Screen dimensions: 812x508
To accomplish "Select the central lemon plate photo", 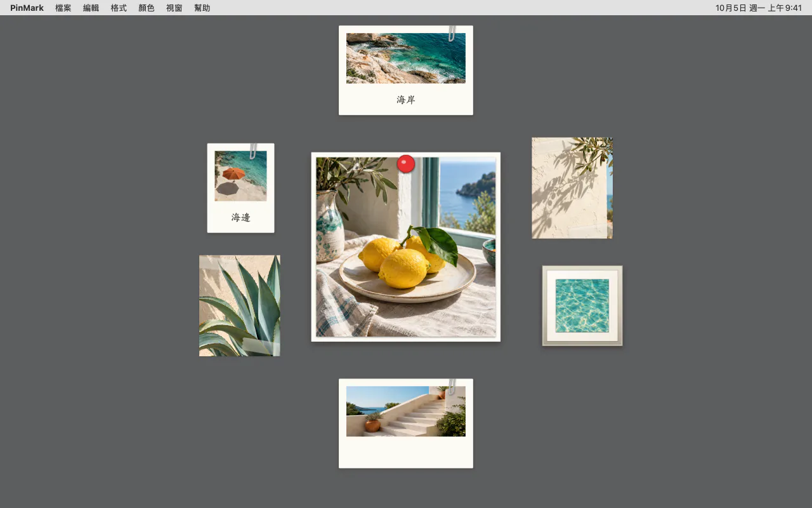I will pos(406,247).
